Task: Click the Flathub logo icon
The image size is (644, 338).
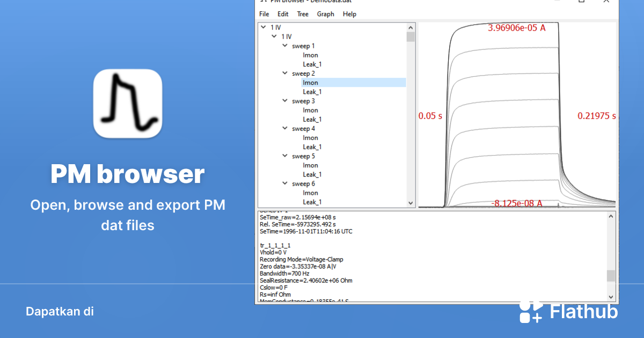Action: coord(530,311)
